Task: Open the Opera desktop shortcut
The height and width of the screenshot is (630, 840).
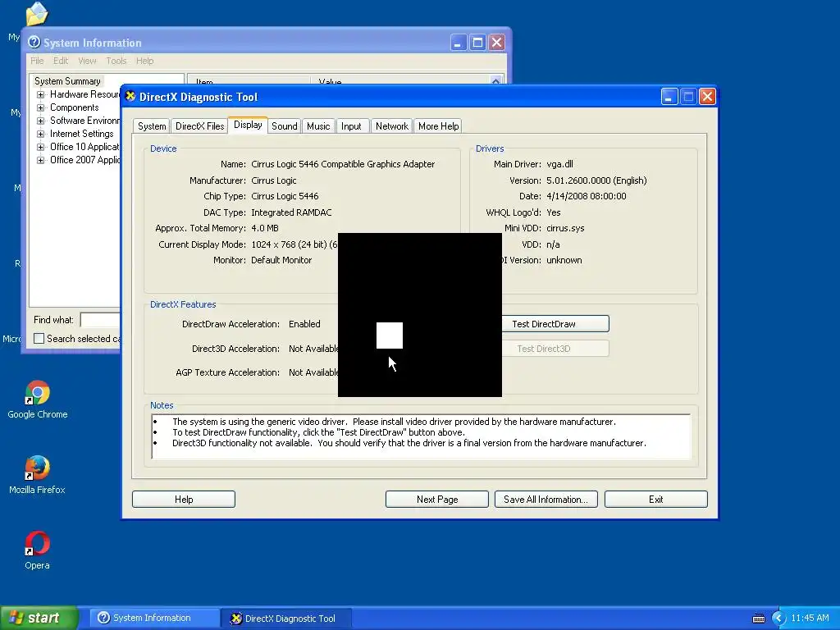Action: coord(37,550)
